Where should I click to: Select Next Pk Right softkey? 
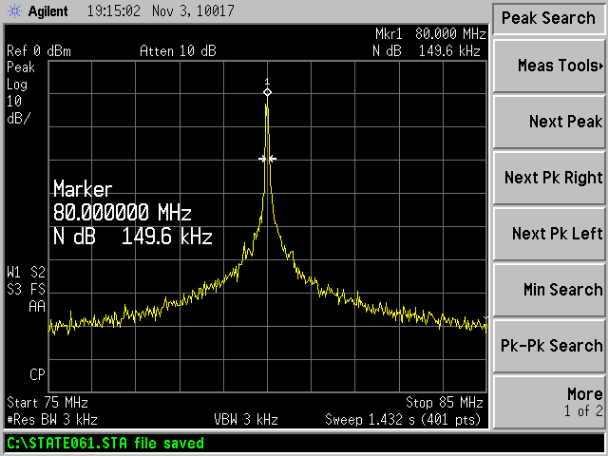(x=549, y=177)
